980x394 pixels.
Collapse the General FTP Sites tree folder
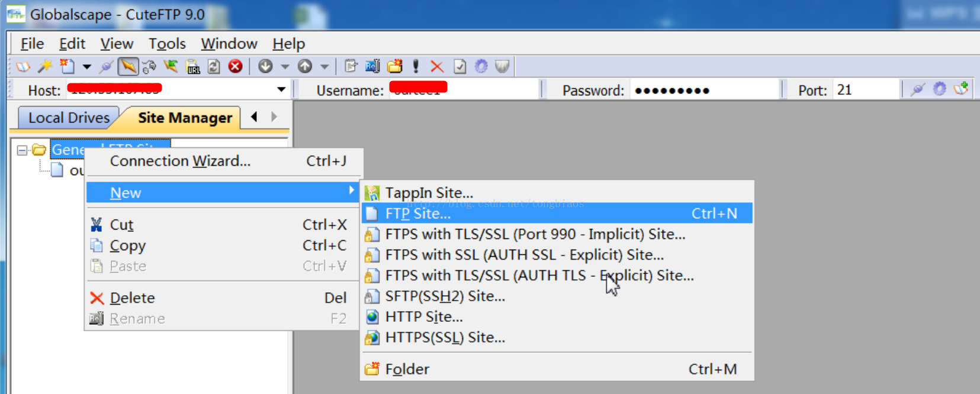click(x=22, y=150)
